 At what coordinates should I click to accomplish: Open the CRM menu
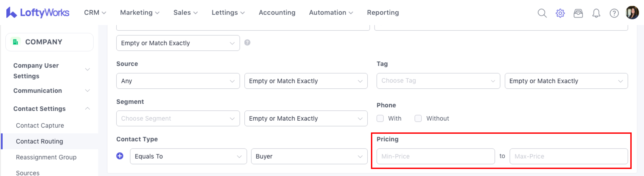click(x=95, y=13)
